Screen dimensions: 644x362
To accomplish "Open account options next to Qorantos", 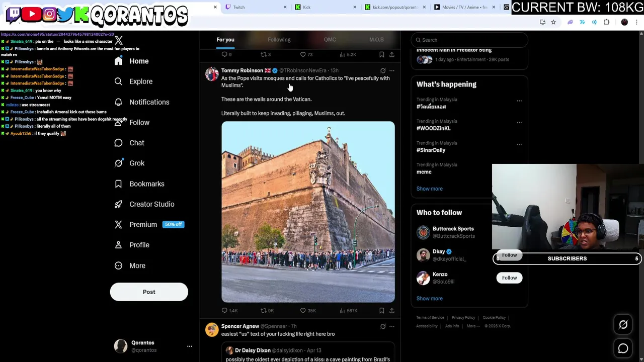I will [x=190, y=346].
